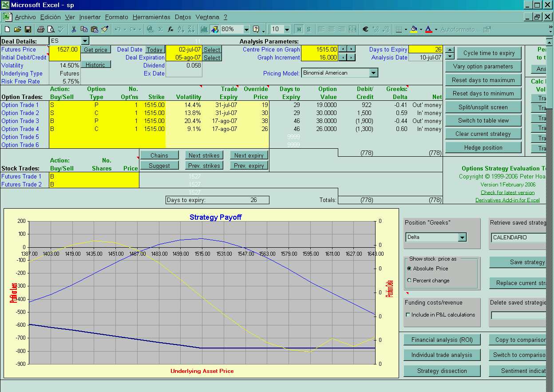Open the 80% zoom level dropdown

click(x=246, y=29)
